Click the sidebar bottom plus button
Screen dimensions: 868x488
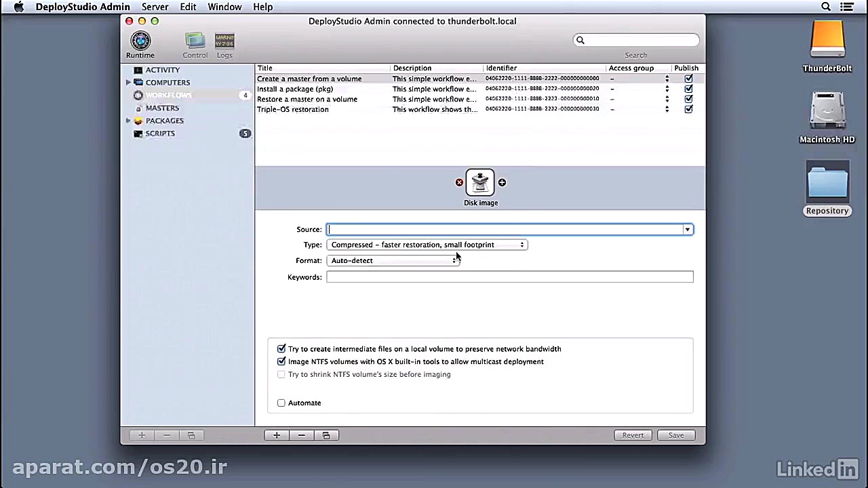pyautogui.click(x=142, y=435)
